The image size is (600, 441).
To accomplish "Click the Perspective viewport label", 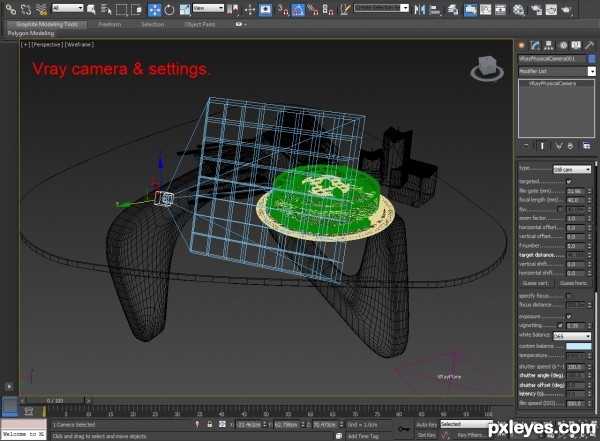I will [47, 44].
